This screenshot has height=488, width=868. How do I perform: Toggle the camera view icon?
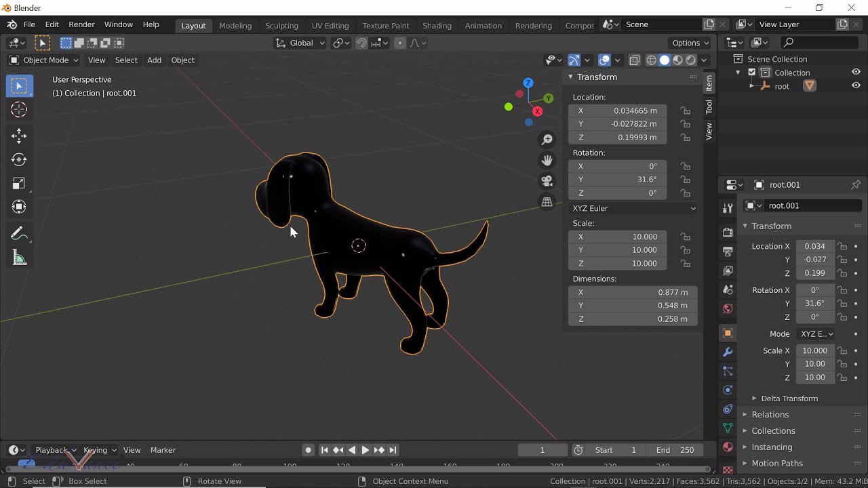[547, 181]
